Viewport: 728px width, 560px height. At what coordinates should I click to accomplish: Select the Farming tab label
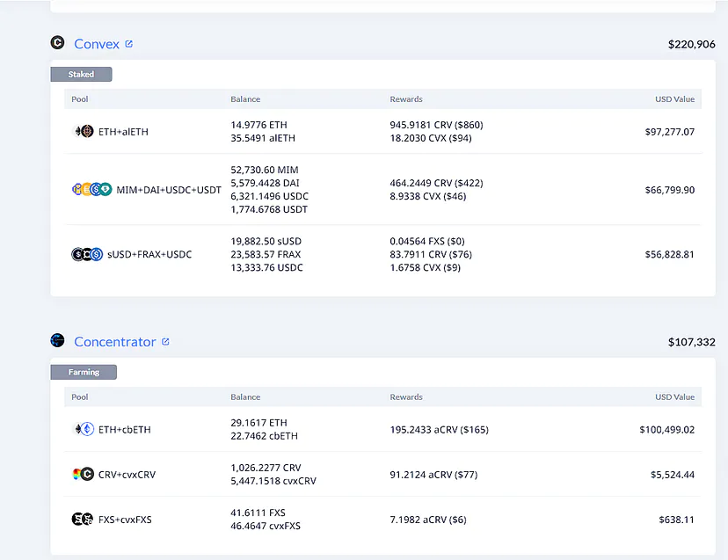pyautogui.click(x=84, y=373)
